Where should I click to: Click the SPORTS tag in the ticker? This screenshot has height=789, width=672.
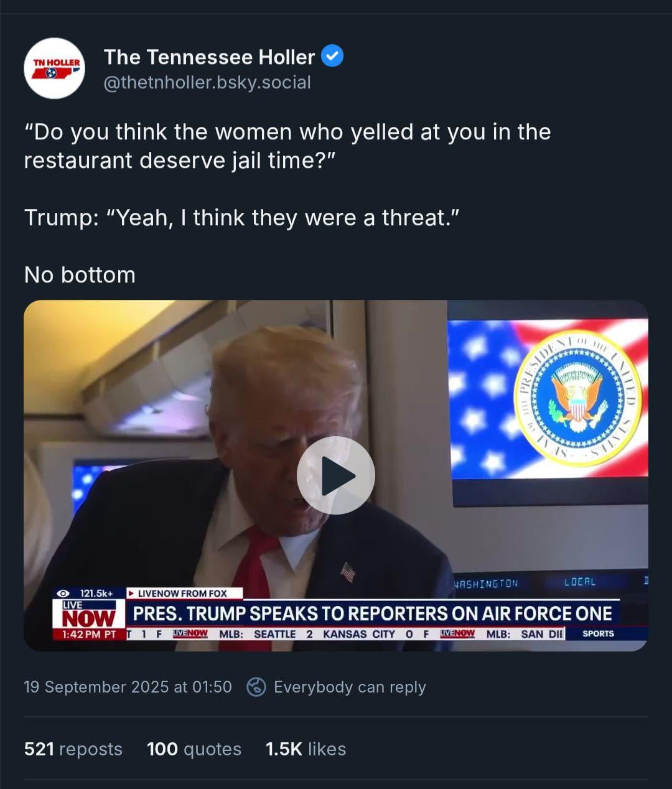[598, 633]
